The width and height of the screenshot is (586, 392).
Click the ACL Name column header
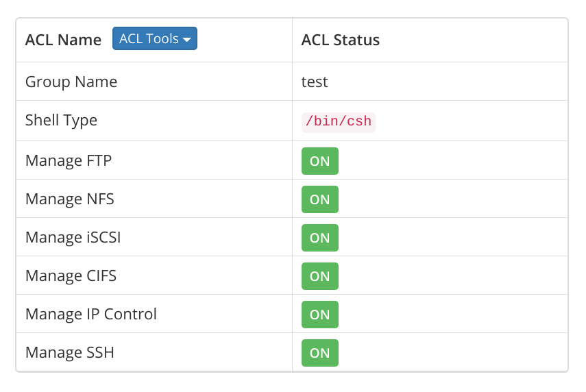click(x=63, y=40)
